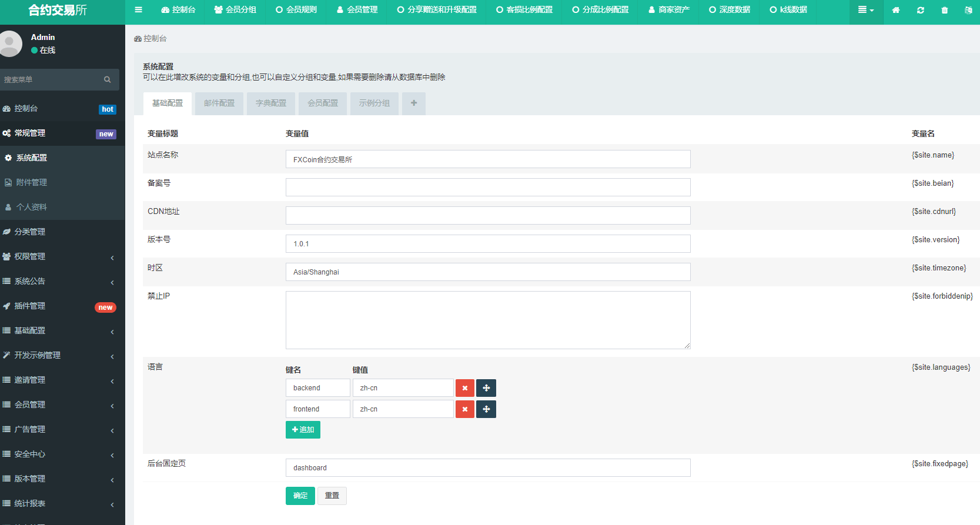Click the refresh icon in top bar
The image size is (980, 525).
coord(920,10)
